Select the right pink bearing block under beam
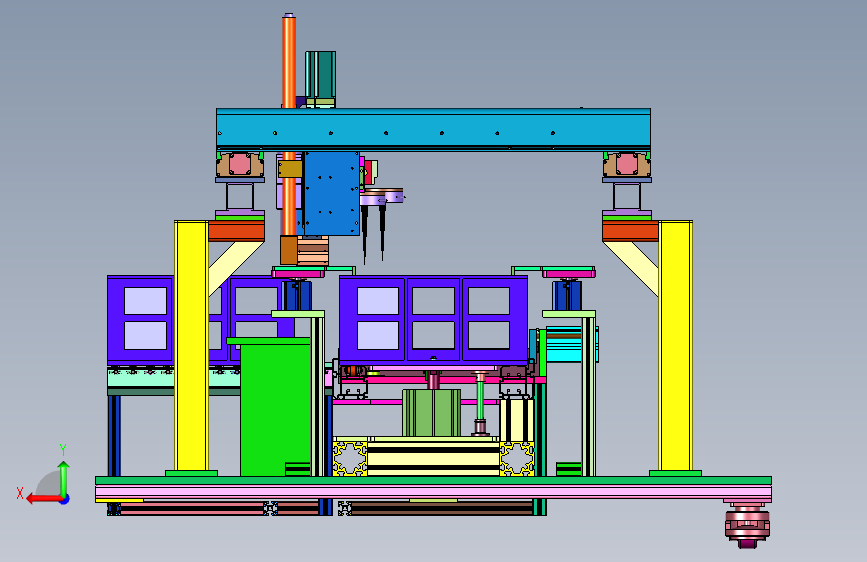The width and height of the screenshot is (867, 562). [x=626, y=164]
